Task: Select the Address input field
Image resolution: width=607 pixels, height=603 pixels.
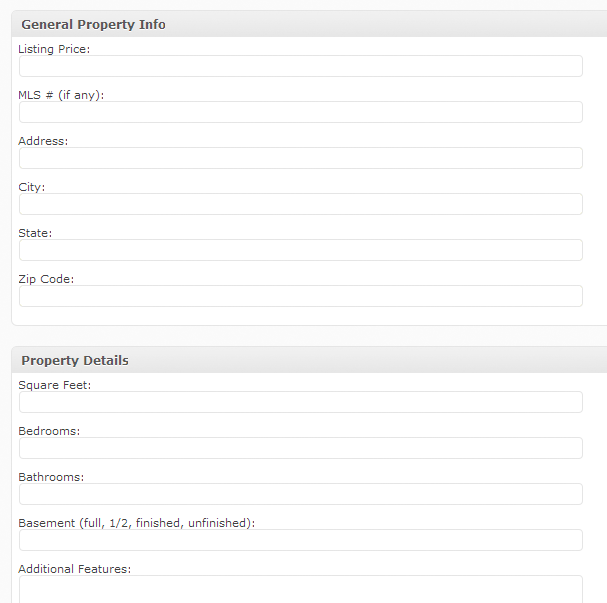Action: 301,158
